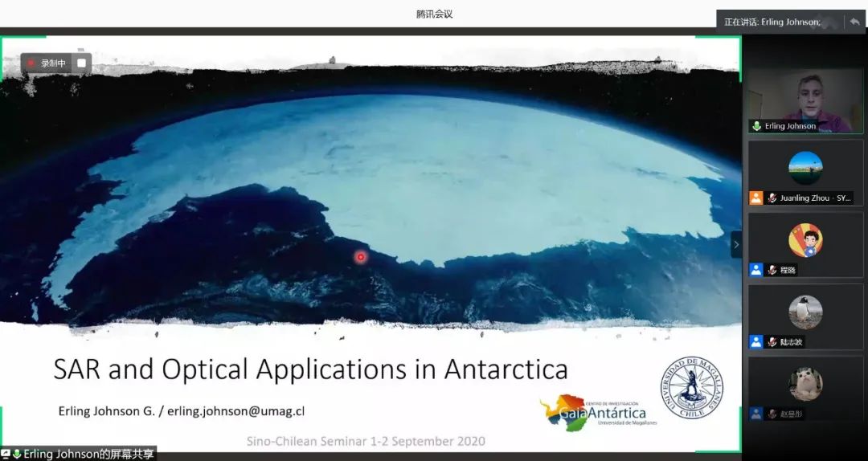The width and height of the screenshot is (868, 461).
Task: Collapse the participant video sidebar with the arrow
Action: coord(735,244)
